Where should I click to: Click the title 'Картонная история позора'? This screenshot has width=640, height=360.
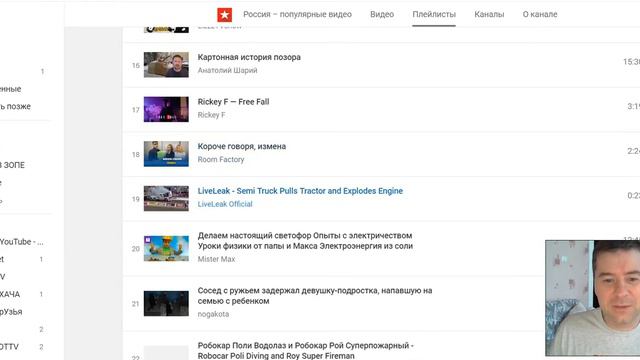click(249, 58)
